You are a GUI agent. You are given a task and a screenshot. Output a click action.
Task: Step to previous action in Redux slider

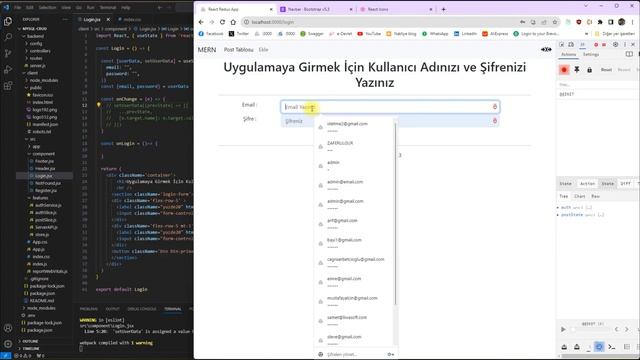click(616, 329)
